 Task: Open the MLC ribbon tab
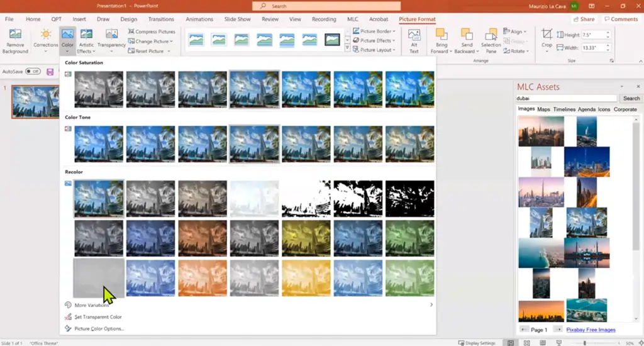[x=352, y=20]
